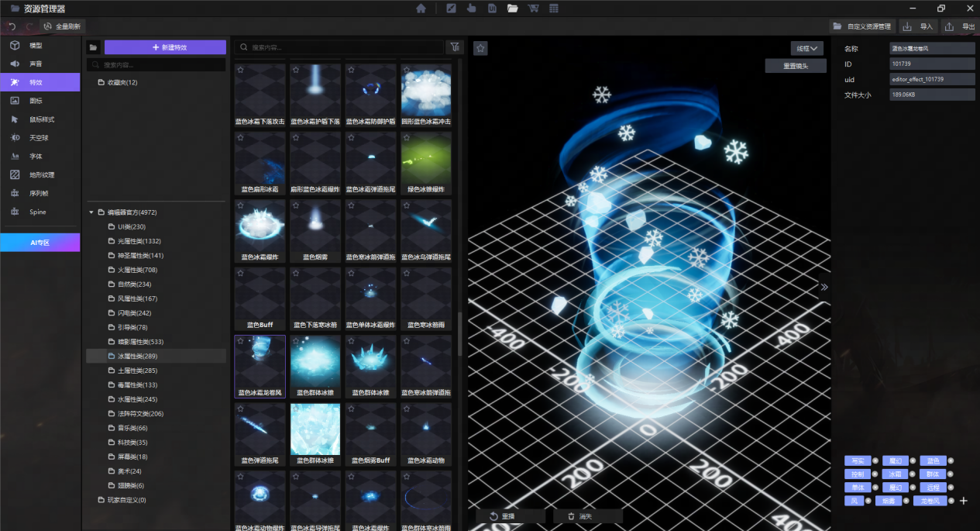This screenshot has width=980, height=531.
Task: Collapse the properties panel with the double chevron
Action: pos(824,287)
